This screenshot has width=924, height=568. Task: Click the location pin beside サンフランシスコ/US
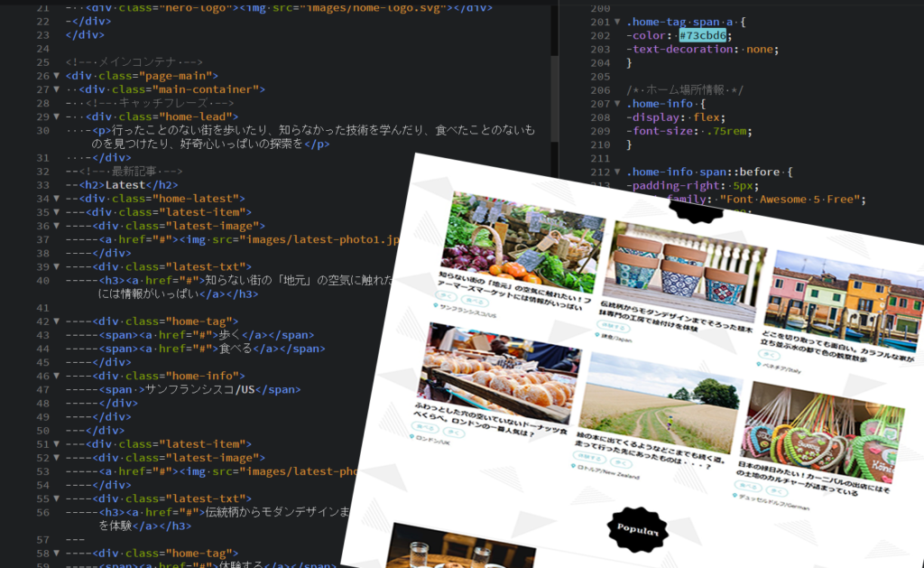(436, 306)
